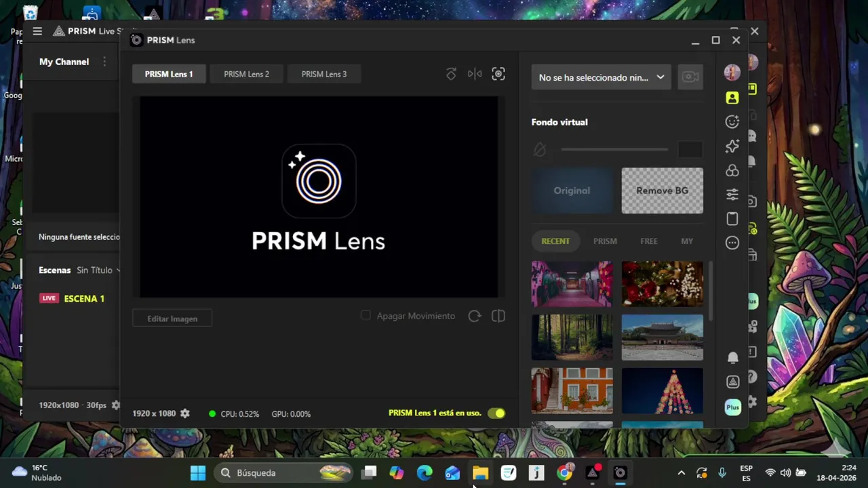
Task: Open settings gear next to 1920x1080 30fps
Action: click(x=115, y=405)
